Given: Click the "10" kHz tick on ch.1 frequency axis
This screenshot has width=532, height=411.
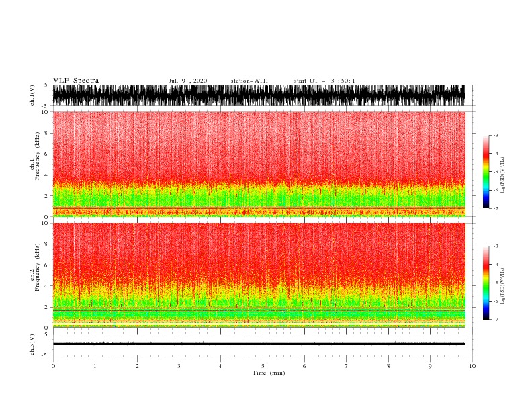Looking at the screenshot, I should click(x=44, y=112).
